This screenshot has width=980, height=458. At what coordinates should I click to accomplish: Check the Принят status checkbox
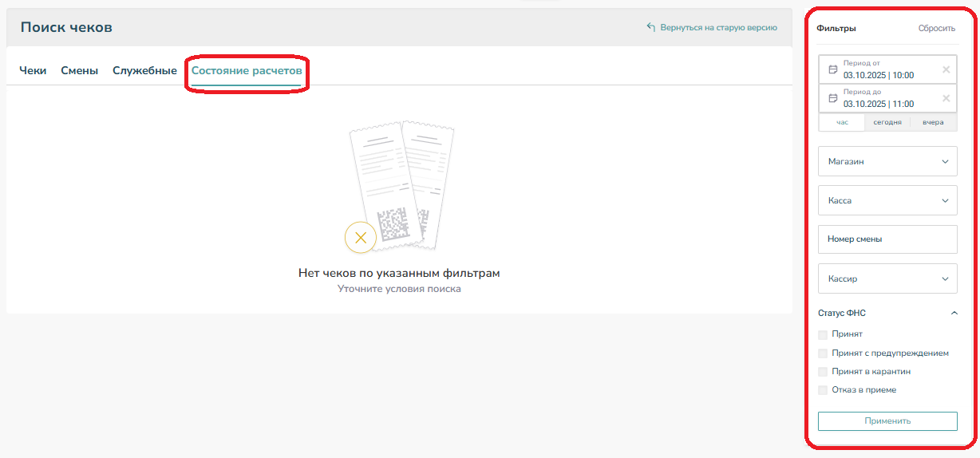click(823, 334)
